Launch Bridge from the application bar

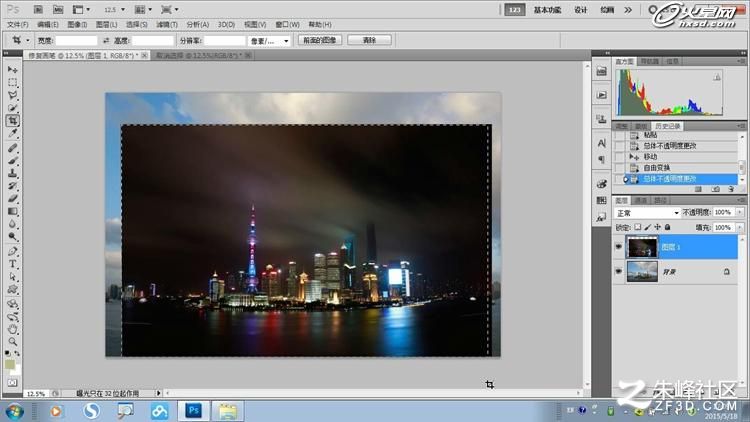(x=38, y=10)
